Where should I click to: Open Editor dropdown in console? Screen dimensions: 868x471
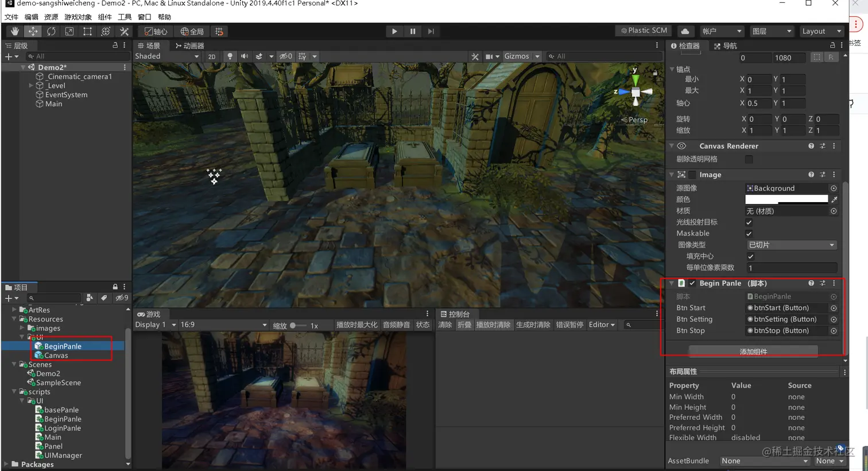[x=602, y=325]
